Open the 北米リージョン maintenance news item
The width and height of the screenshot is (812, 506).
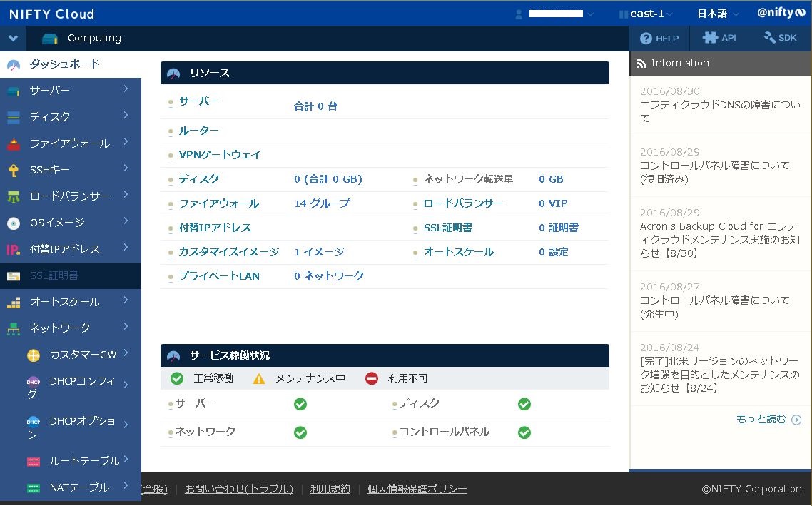click(x=719, y=375)
